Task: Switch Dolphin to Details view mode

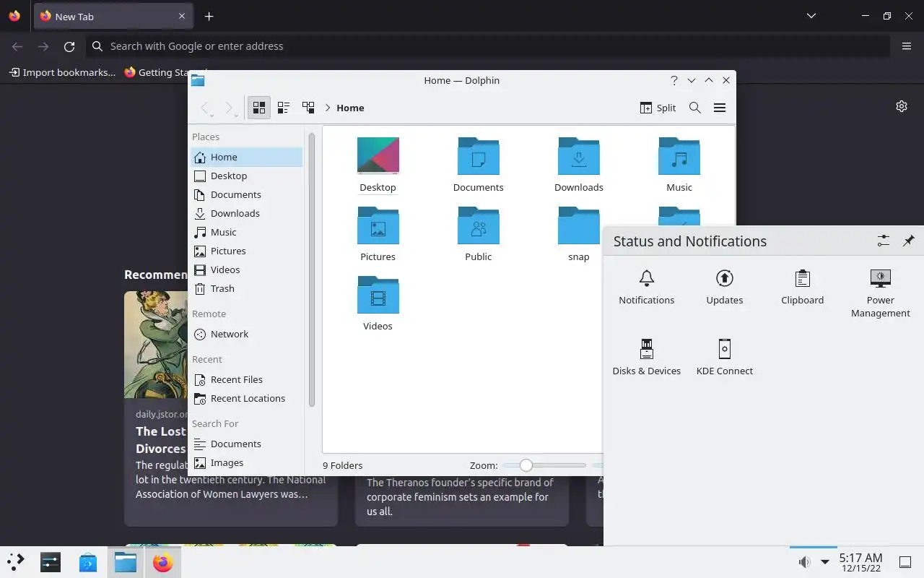Action: (308, 108)
